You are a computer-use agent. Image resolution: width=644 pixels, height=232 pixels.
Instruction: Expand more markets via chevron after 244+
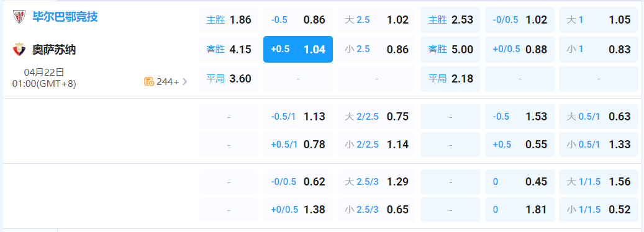pos(184,81)
